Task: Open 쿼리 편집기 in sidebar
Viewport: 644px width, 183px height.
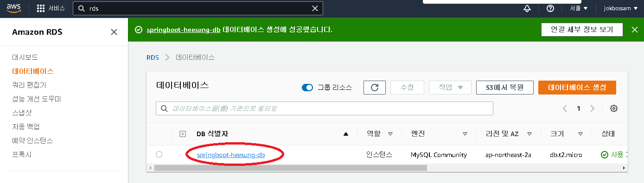Action: click(29, 85)
